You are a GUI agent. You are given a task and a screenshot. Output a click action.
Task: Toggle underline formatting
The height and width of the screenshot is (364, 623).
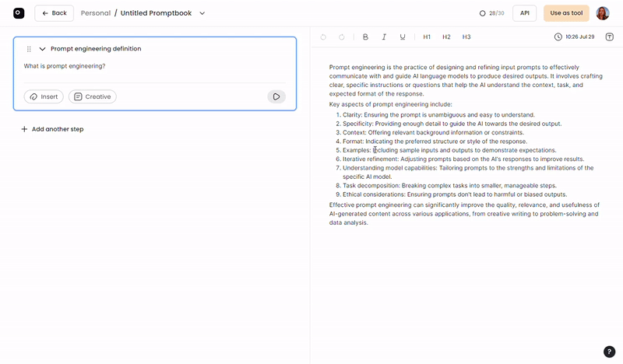(403, 37)
